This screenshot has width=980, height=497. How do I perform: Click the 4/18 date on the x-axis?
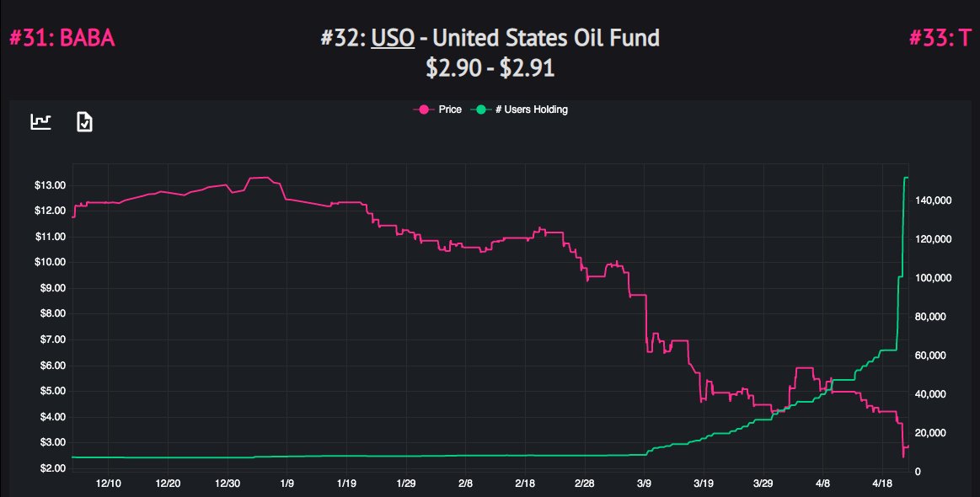(x=881, y=484)
